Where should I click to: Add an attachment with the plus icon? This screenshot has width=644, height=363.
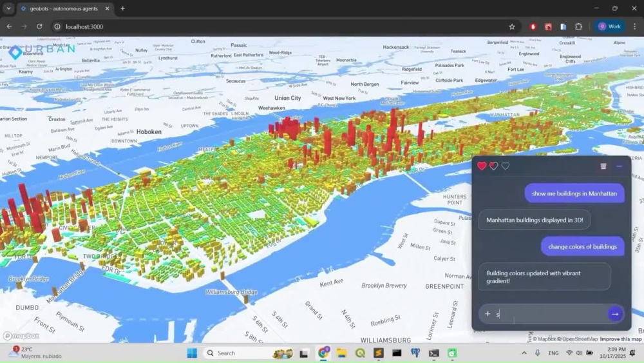pyautogui.click(x=488, y=313)
